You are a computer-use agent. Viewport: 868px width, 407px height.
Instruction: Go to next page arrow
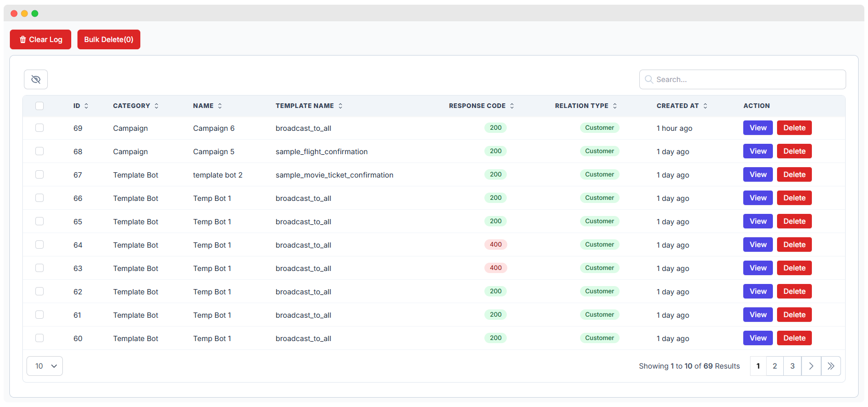point(811,366)
